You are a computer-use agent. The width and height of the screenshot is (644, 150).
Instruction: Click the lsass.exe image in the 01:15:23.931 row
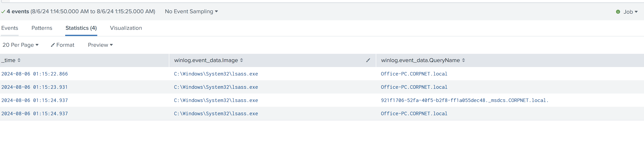click(x=216, y=87)
